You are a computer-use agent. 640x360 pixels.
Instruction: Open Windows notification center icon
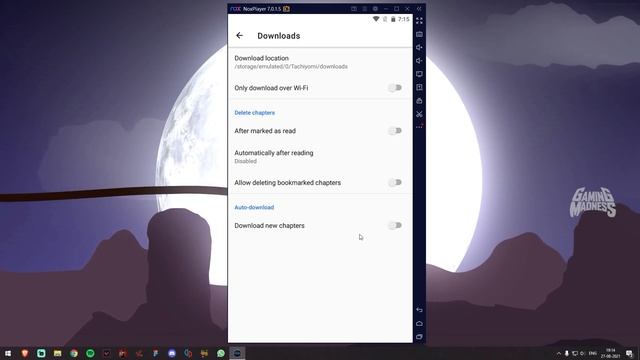click(x=629, y=353)
